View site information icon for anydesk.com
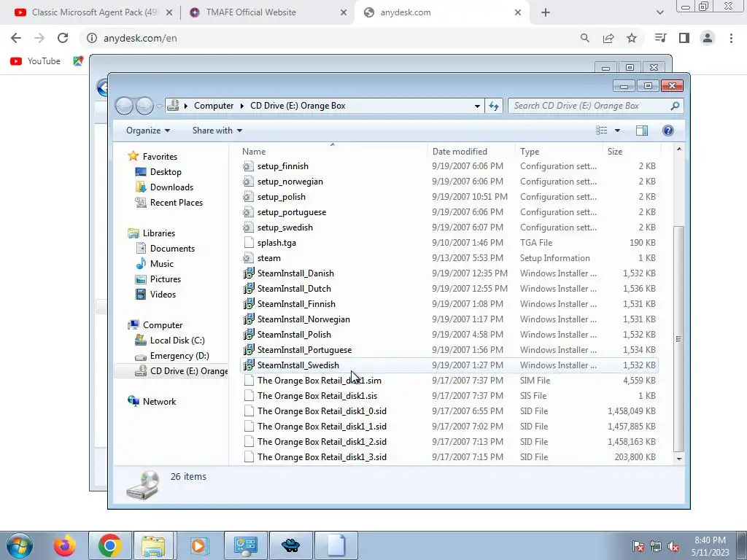Screen dimensions: 747x560 [92, 38]
